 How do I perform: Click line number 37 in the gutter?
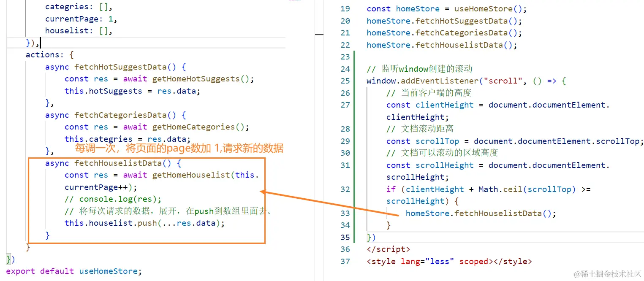[345, 261]
